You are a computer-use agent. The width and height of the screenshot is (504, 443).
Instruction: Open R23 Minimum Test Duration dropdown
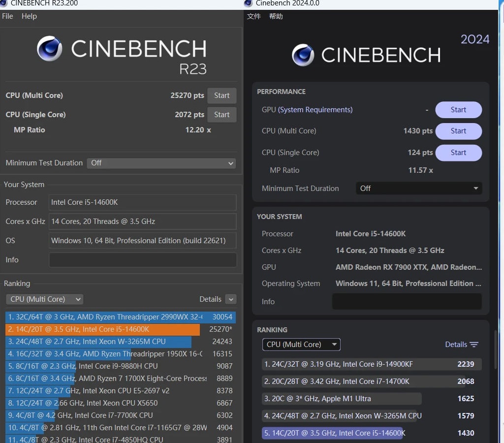tap(161, 163)
